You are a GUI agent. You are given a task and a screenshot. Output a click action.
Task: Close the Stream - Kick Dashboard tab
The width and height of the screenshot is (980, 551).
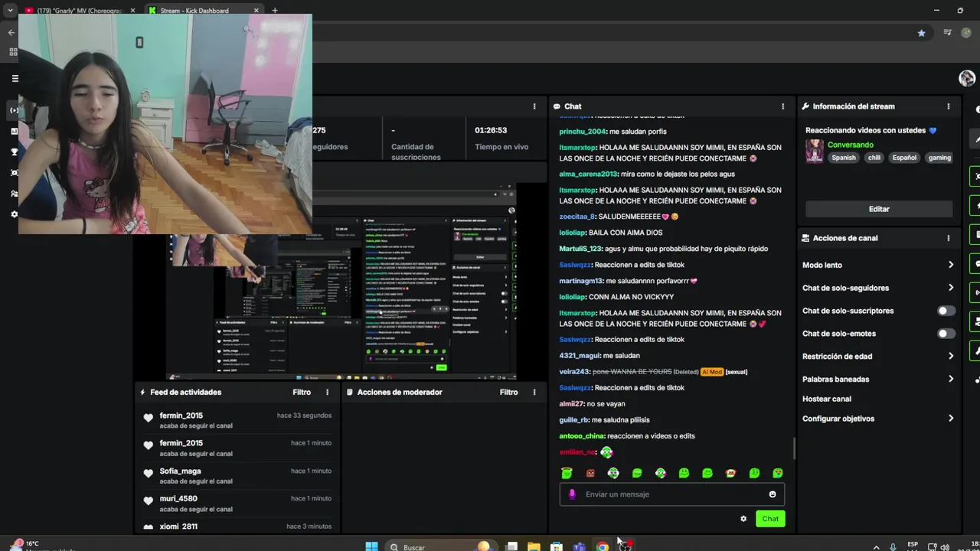click(x=256, y=11)
